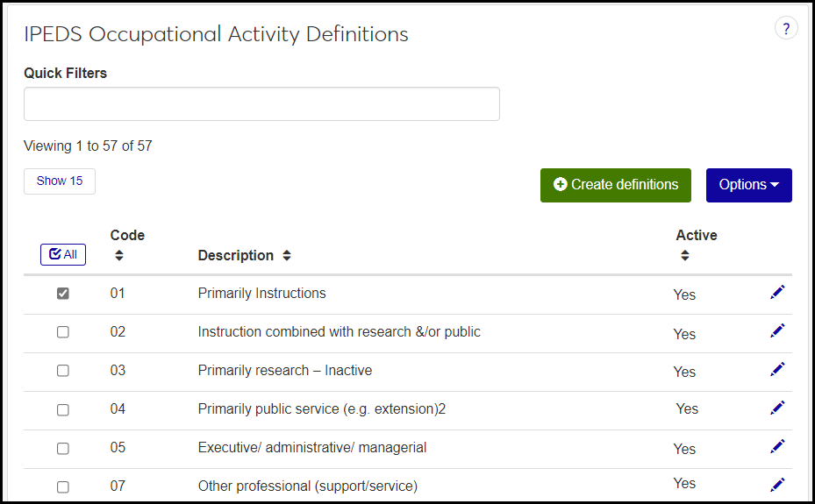The height and width of the screenshot is (504, 815).
Task: Select checkbox for code 03 row
Action: click(x=63, y=371)
